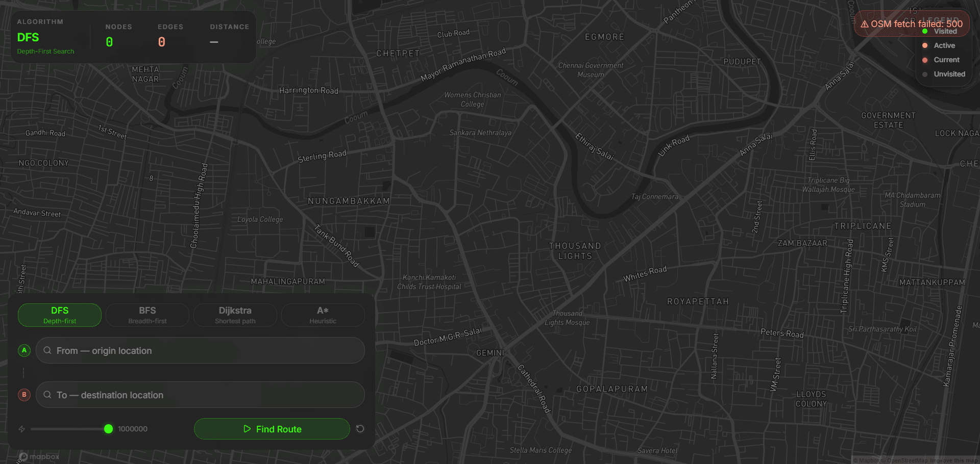Pick the A* Heuristic tab

point(323,315)
